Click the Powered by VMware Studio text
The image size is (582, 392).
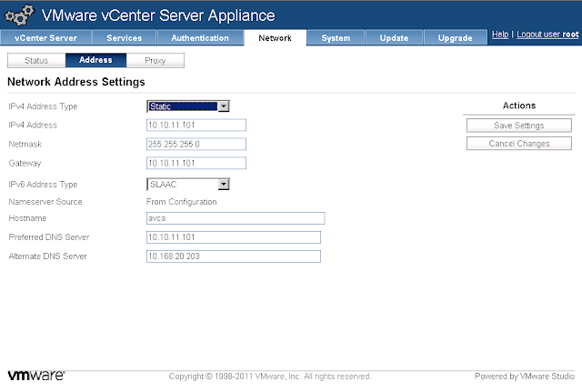click(525, 377)
